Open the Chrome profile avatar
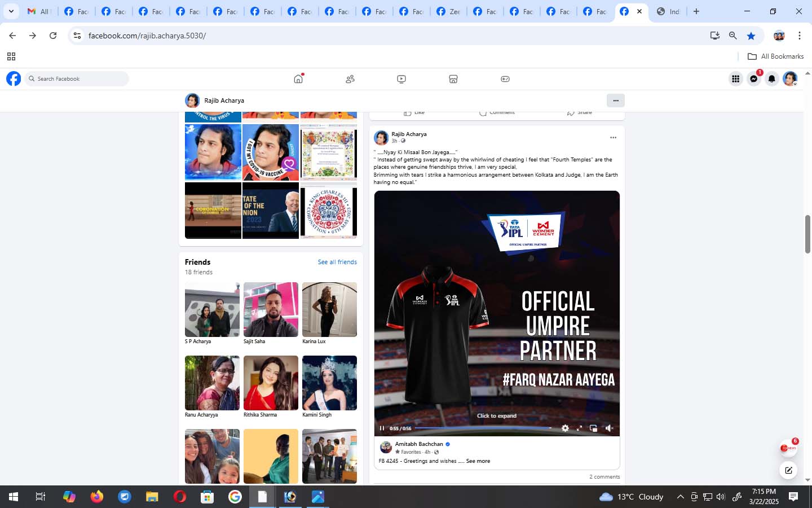Screen dimensions: 812x508 pos(779,36)
